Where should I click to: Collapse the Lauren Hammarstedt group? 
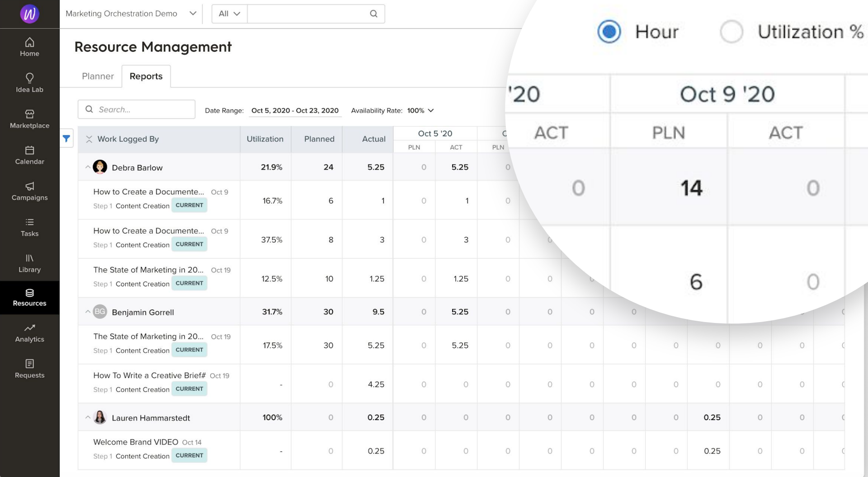(88, 417)
